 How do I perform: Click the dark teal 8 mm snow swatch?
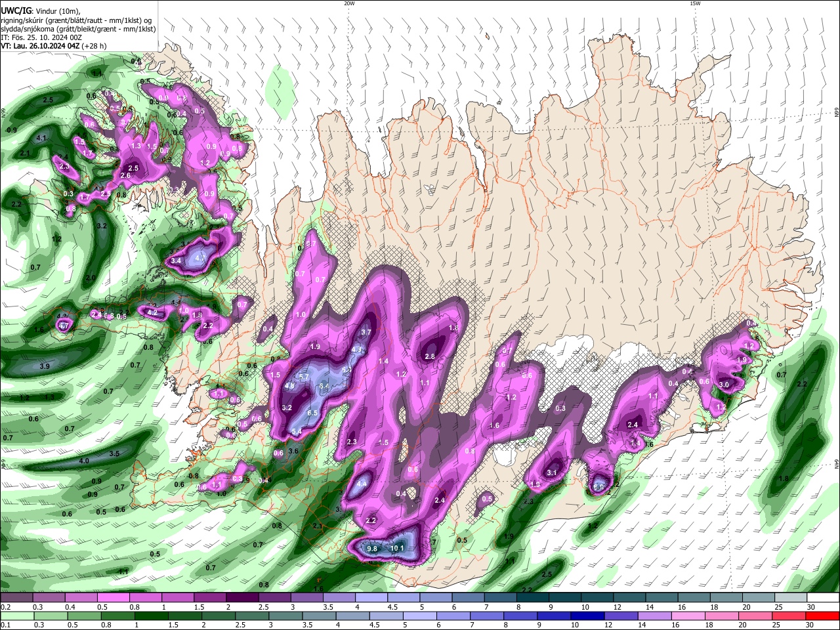(532, 598)
